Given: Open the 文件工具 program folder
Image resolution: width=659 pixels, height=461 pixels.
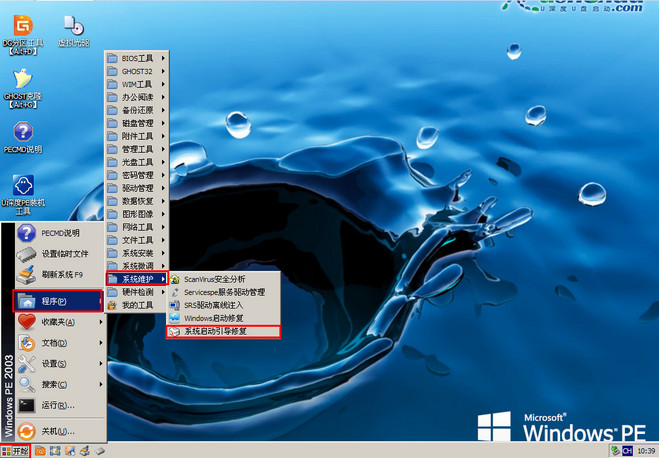Looking at the screenshot, I should click(137, 240).
